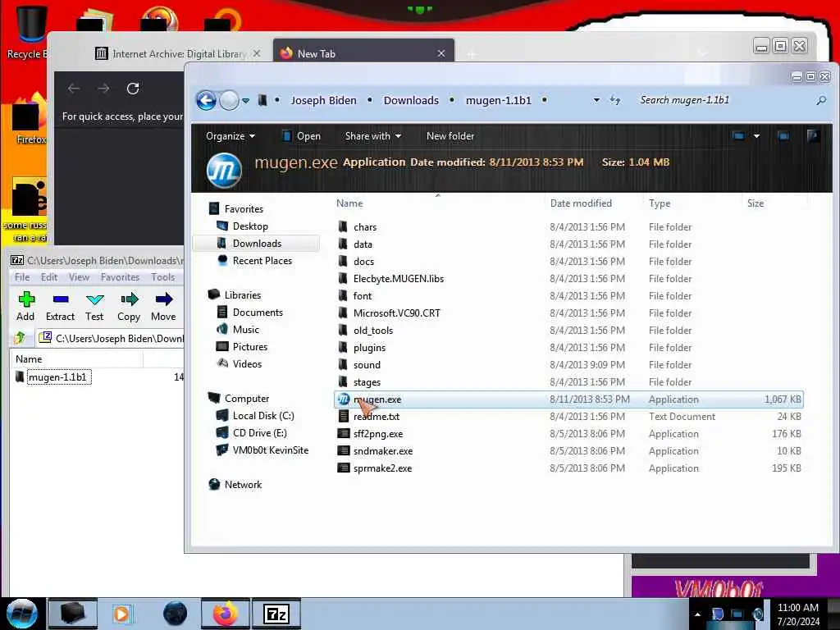
Task: Open the 7-Zip View menu
Action: (79, 277)
